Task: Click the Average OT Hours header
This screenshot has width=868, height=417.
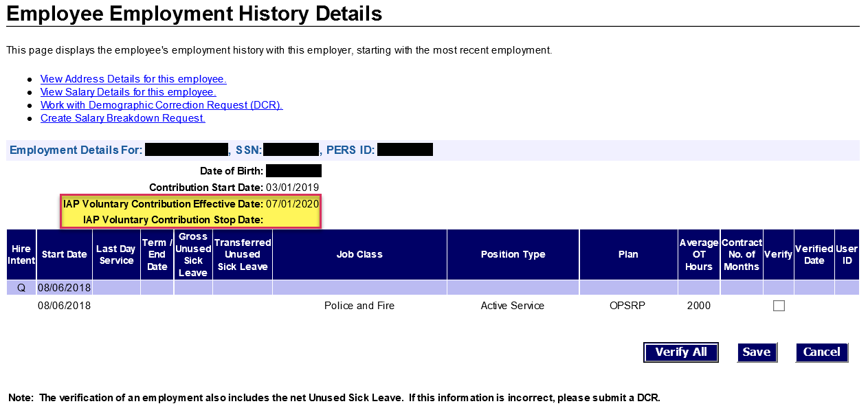Action: tap(698, 254)
